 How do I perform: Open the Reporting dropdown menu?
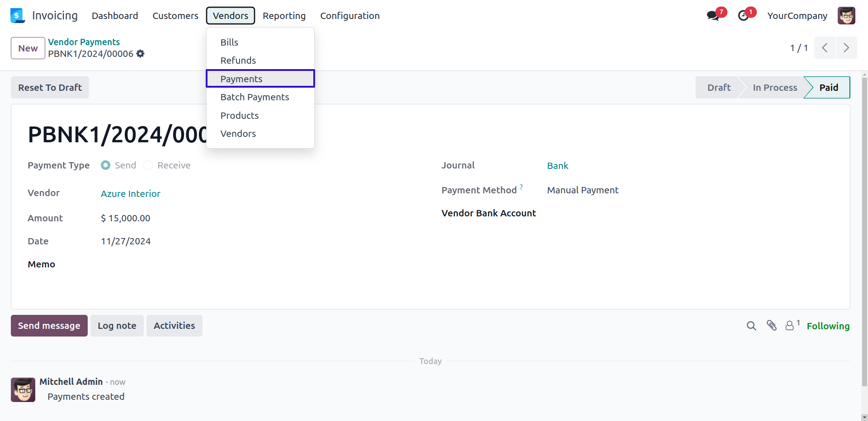click(284, 16)
